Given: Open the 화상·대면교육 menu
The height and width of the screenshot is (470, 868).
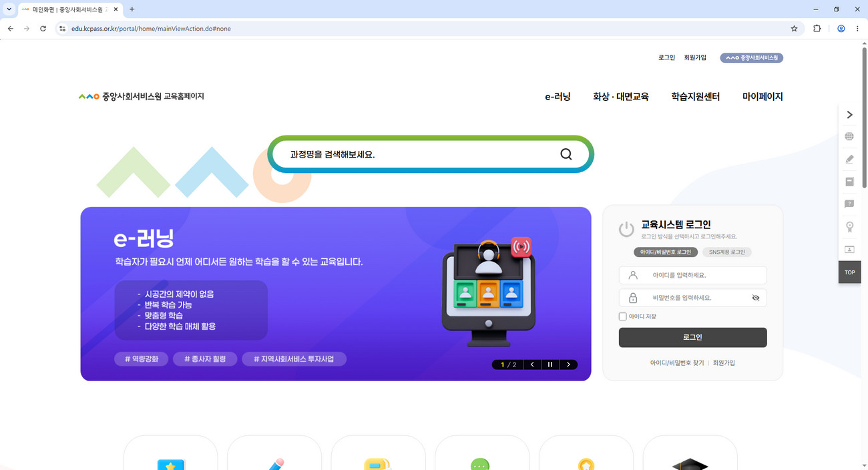Looking at the screenshot, I should 621,96.
